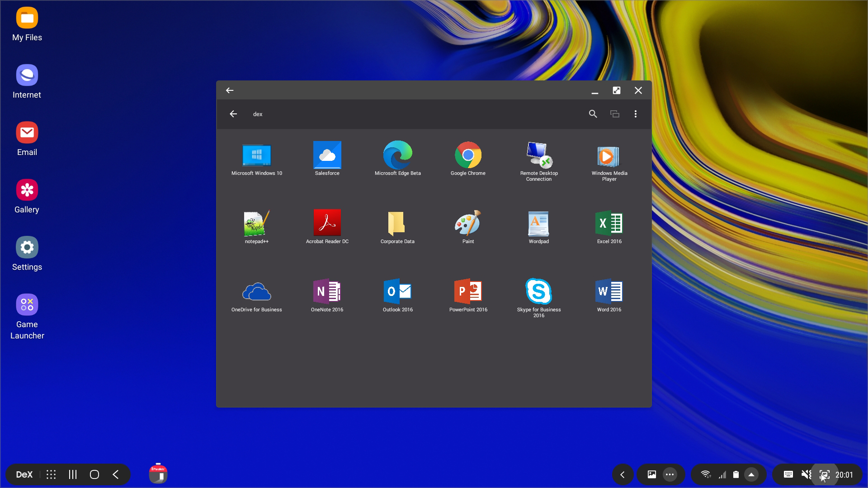The height and width of the screenshot is (488, 868).
Task: Open Remote Desktop Connection
Action: click(538, 156)
